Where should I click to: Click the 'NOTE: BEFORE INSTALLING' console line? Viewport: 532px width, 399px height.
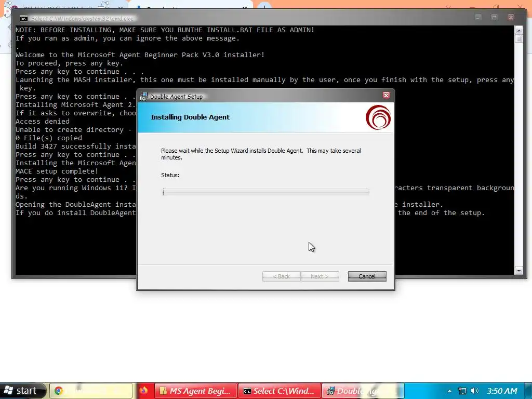tap(165, 30)
